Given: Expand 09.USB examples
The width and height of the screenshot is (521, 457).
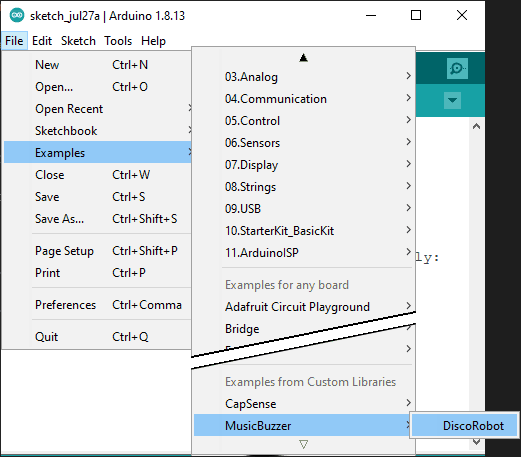Looking at the screenshot, I should (x=304, y=209).
